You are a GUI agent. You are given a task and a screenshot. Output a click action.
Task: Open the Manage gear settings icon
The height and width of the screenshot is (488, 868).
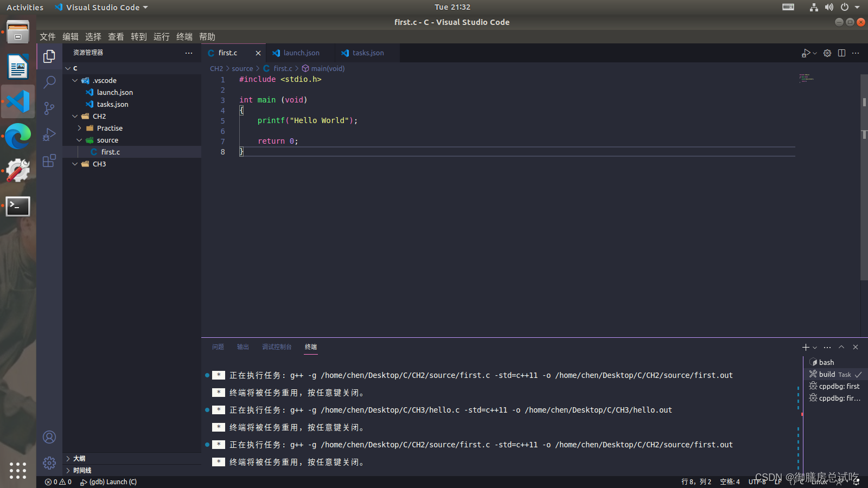(827, 53)
